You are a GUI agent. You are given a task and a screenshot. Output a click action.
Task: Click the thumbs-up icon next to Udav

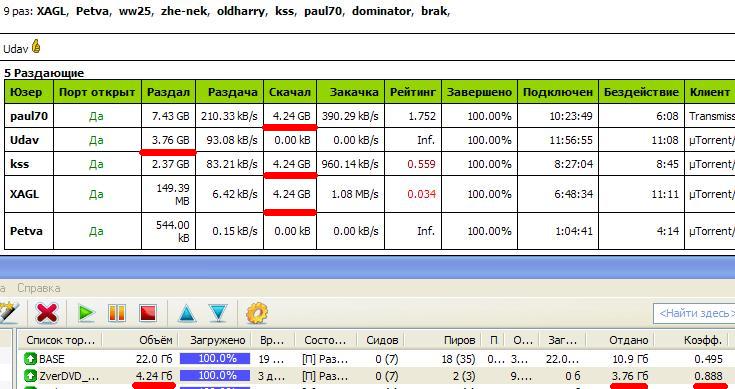[36, 46]
